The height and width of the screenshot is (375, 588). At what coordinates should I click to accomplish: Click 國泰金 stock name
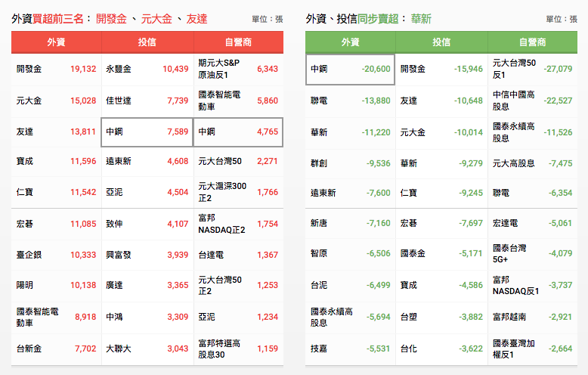pos(413,253)
